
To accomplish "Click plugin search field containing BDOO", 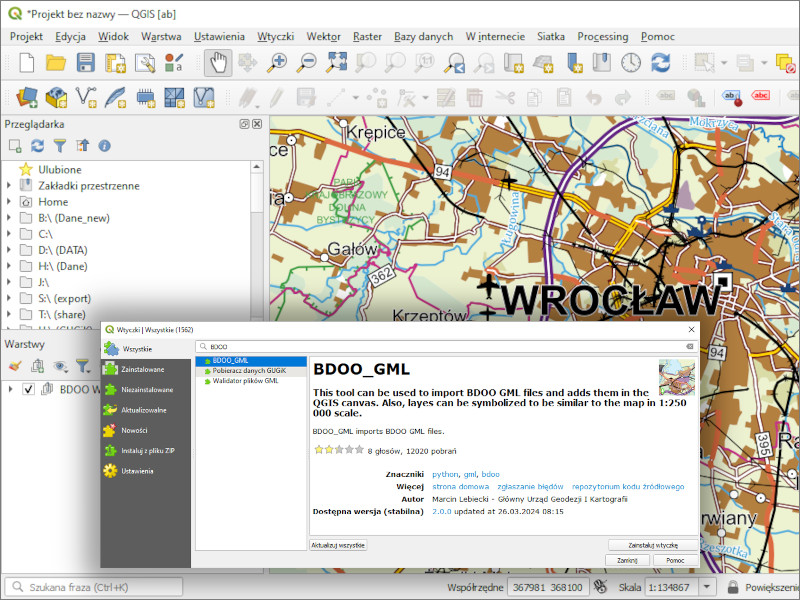I will click(x=446, y=346).
